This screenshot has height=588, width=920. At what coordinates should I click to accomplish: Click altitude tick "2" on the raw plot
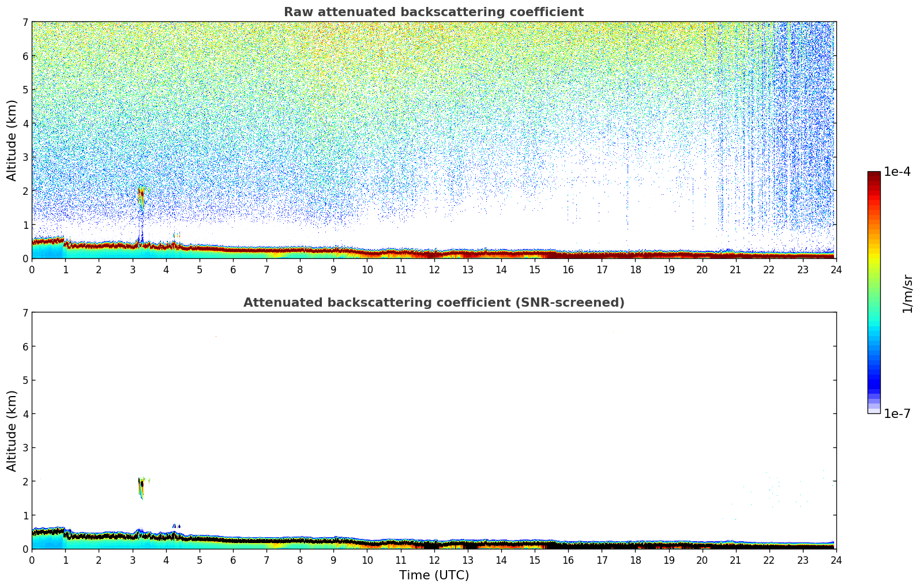(25, 191)
